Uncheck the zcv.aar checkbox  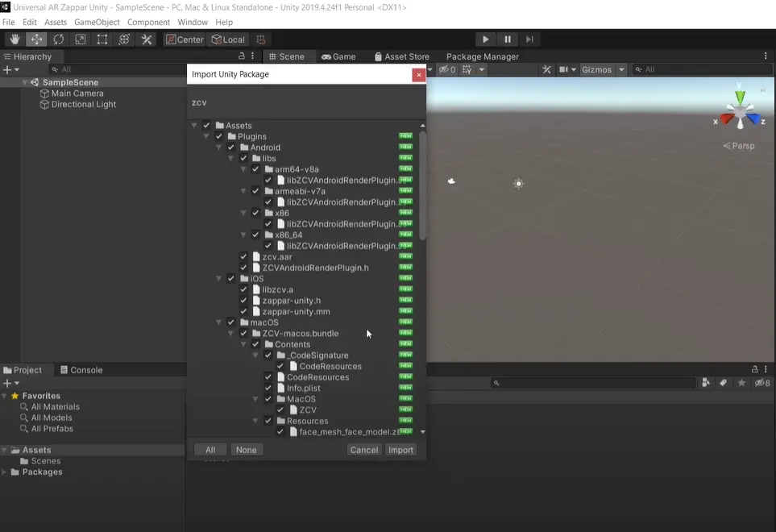pos(243,257)
